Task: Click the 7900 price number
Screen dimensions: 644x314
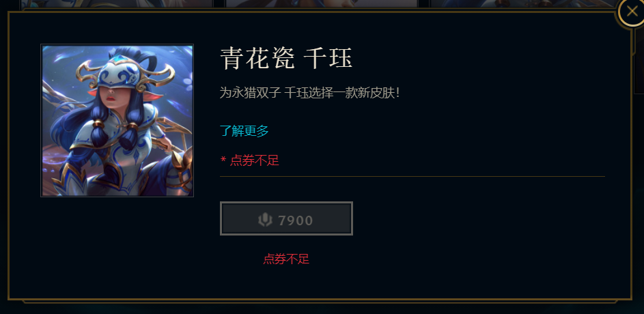Action: click(x=296, y=220)
